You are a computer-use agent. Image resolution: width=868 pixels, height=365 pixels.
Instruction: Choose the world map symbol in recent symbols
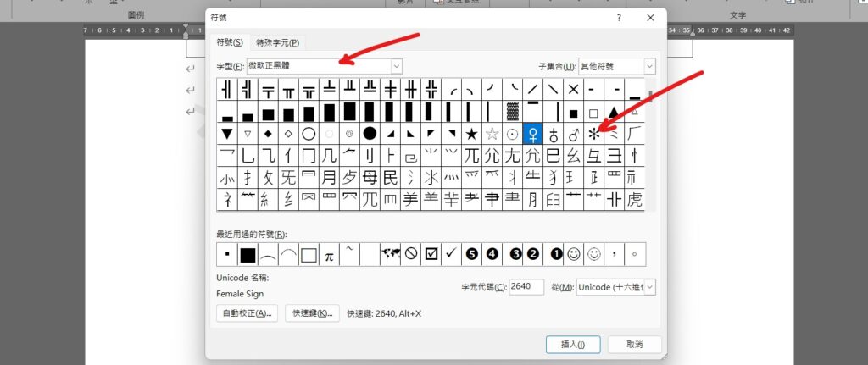coord(390,254)
